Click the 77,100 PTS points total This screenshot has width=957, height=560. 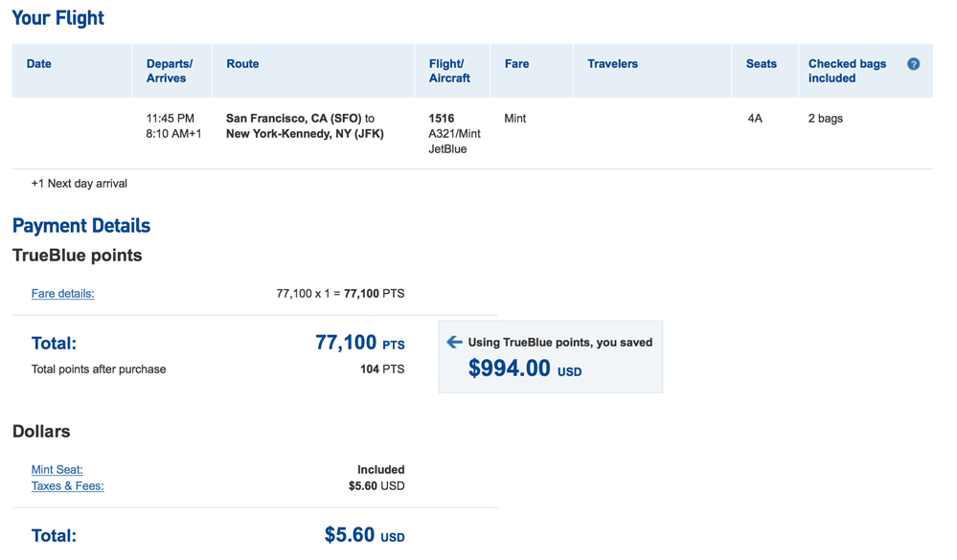(360, 343)
